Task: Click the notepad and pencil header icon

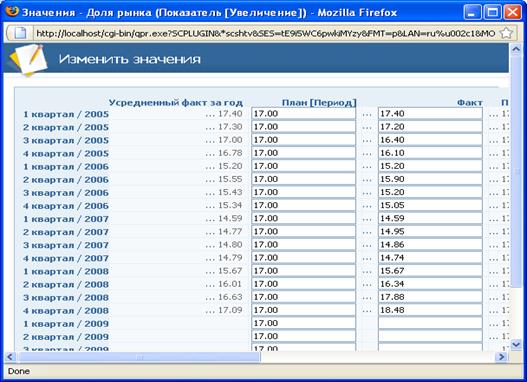Action: pos(29,59)
